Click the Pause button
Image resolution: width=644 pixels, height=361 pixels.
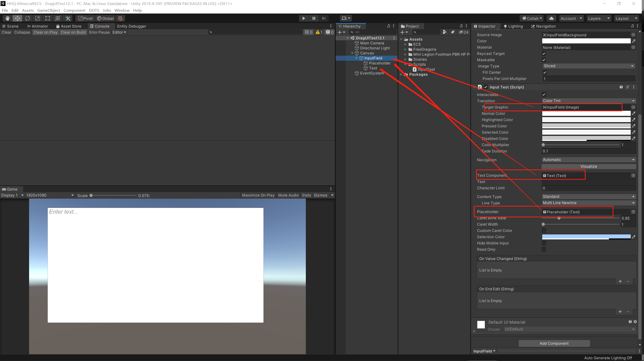(314, 18)
